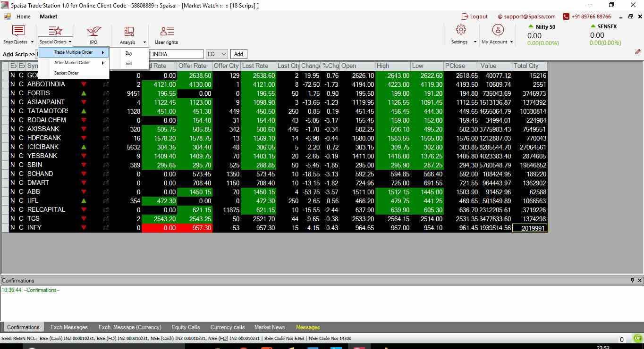Expand the Snap Quotes dropdown arrow

pyautogui.click(x=32, y=42)
